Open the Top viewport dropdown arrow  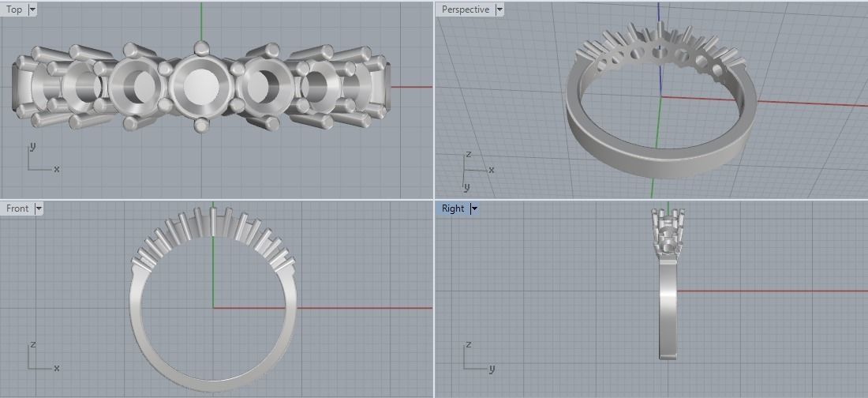[32, 9]
